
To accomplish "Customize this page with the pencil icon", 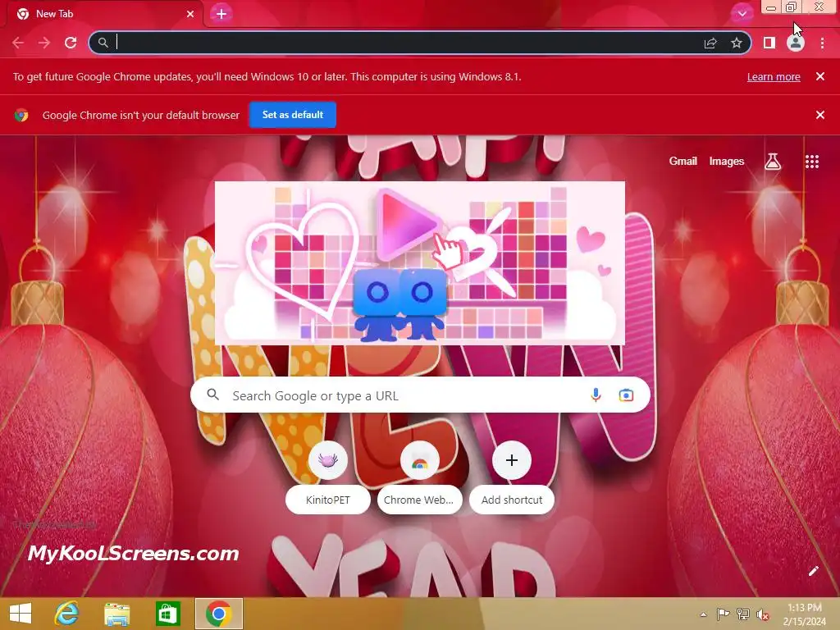I will 813,571.
